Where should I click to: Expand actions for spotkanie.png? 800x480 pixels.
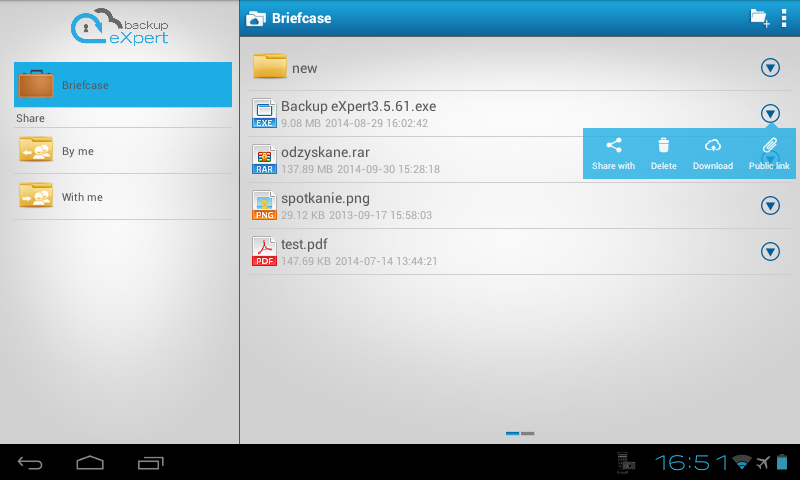[x=770, y=205]
